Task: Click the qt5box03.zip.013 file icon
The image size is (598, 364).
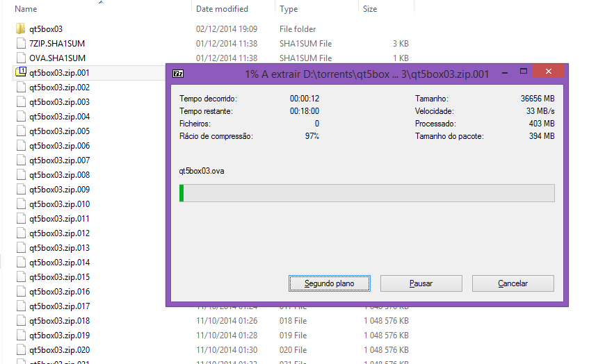Action: coord(21,248)
